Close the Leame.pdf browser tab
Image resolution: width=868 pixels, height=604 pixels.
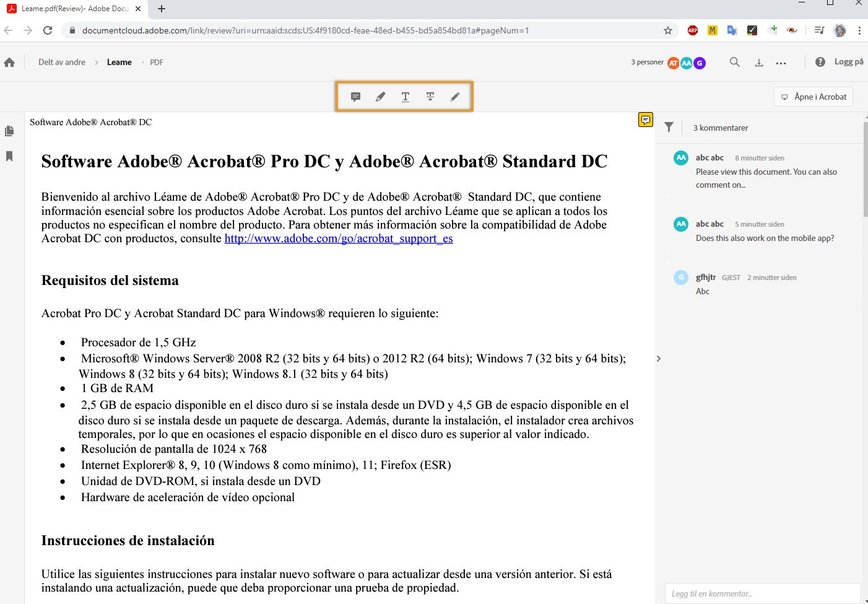tap(138, 9)
